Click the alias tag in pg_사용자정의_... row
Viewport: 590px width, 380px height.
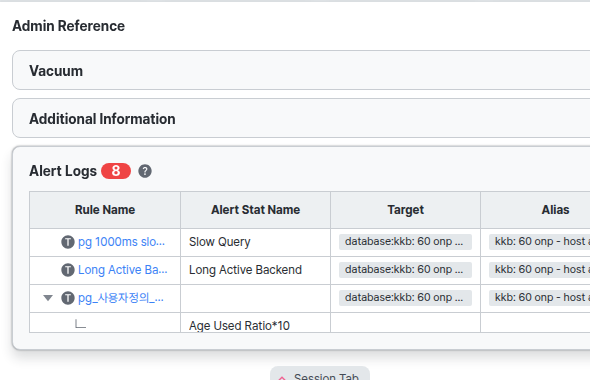click(x=540, y=298)
